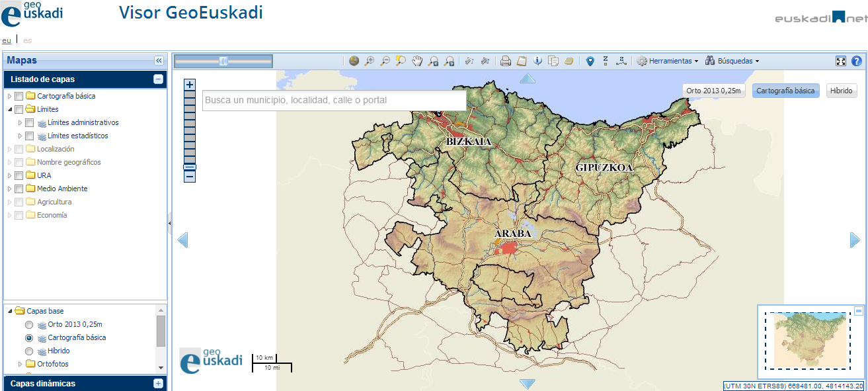Screen dimensions: 868x391
Task: Click the plus zoom button
Action: click(x=190, y=85)
